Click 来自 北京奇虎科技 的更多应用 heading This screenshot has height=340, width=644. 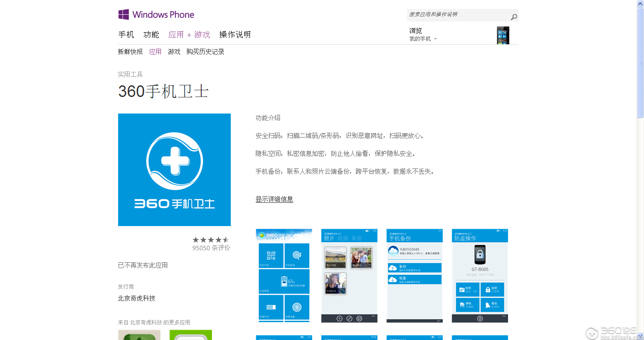point(154,323)
